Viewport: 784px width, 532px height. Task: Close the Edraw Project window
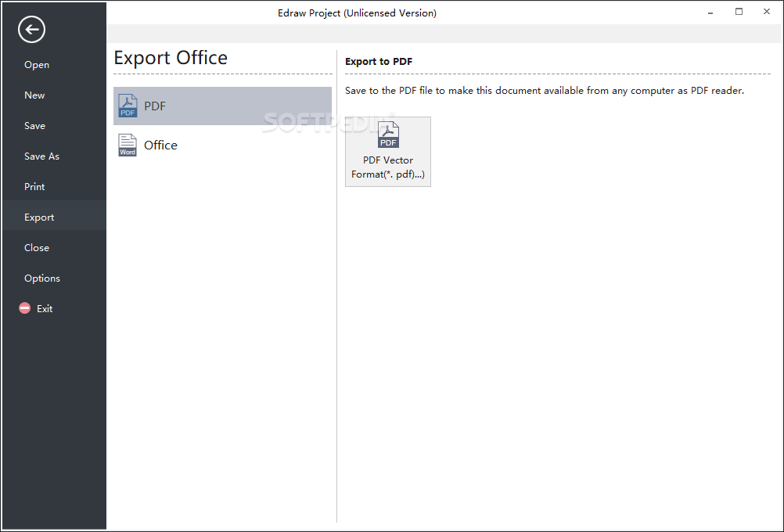pyautogui.click(x=767, y=12)
